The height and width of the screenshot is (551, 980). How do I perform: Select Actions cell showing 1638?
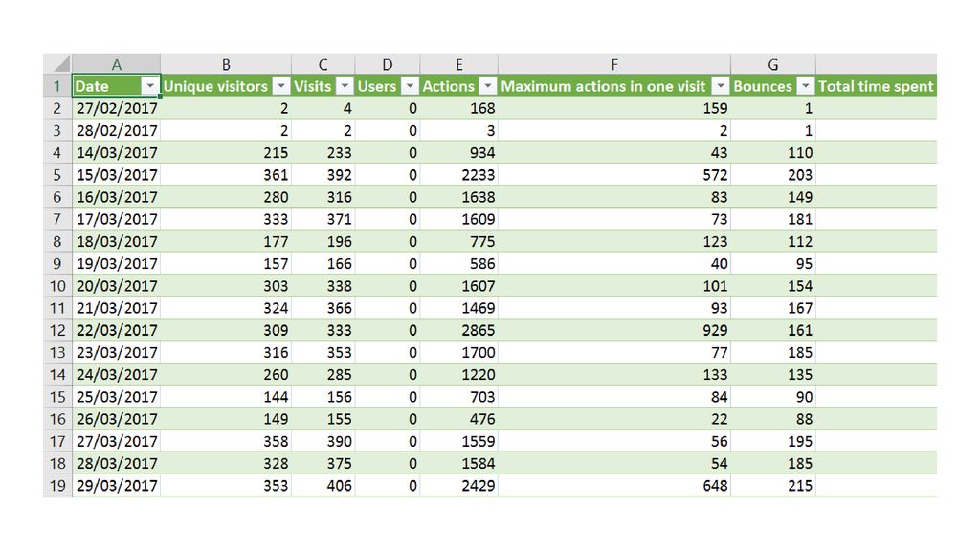pyautogui.click(x=458, y=197)
